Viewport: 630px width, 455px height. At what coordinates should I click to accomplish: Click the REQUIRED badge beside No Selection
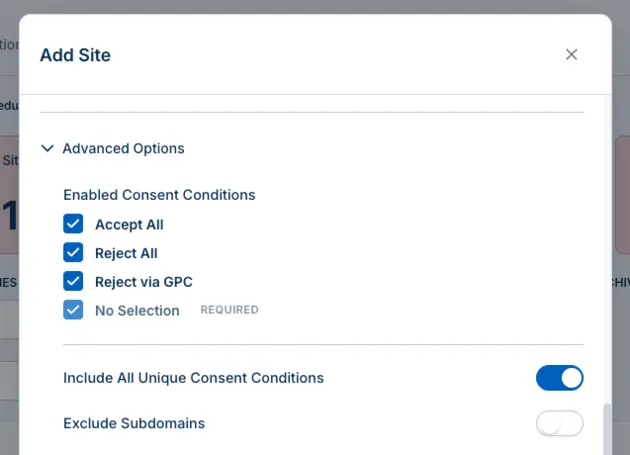click(x=229, y=310)
